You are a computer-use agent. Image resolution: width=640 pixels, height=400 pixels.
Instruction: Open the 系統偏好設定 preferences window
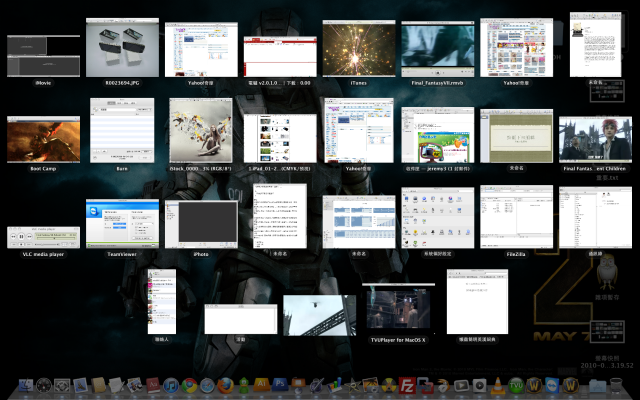[438, 218]
